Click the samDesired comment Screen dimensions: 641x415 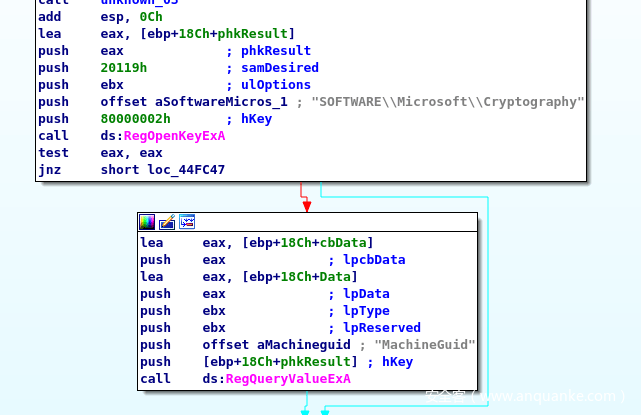pyautogui.click(x=280, y=68)
